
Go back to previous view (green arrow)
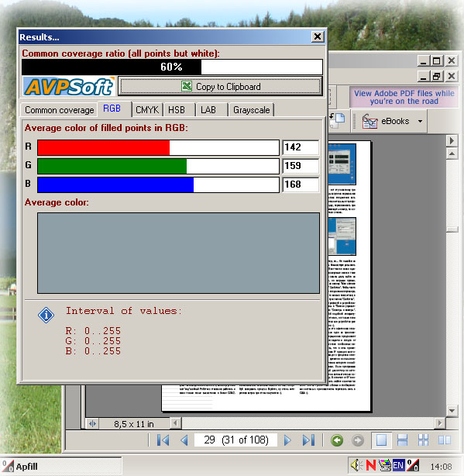(x=337, y=440)
